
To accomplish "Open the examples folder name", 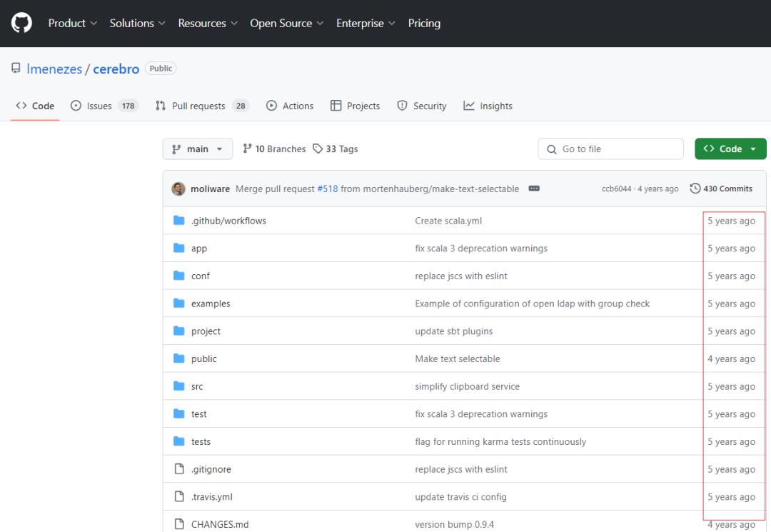I will [x=211, y=303].
